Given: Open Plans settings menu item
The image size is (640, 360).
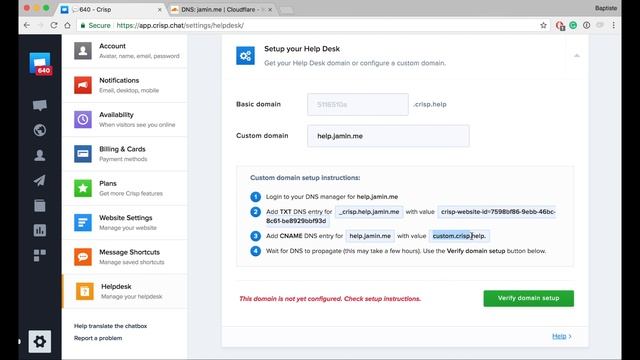Looking at the screenshot, I should [124, 188].
